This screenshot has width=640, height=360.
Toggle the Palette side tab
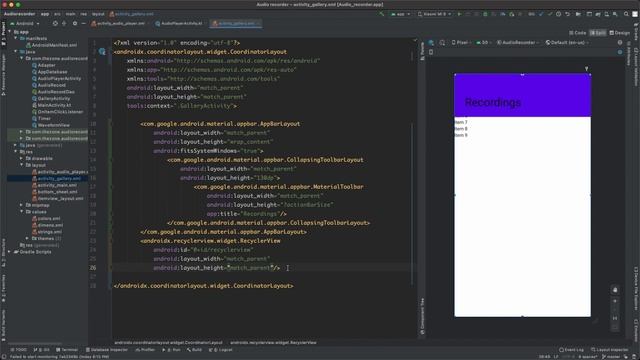[x=422, y=52]
